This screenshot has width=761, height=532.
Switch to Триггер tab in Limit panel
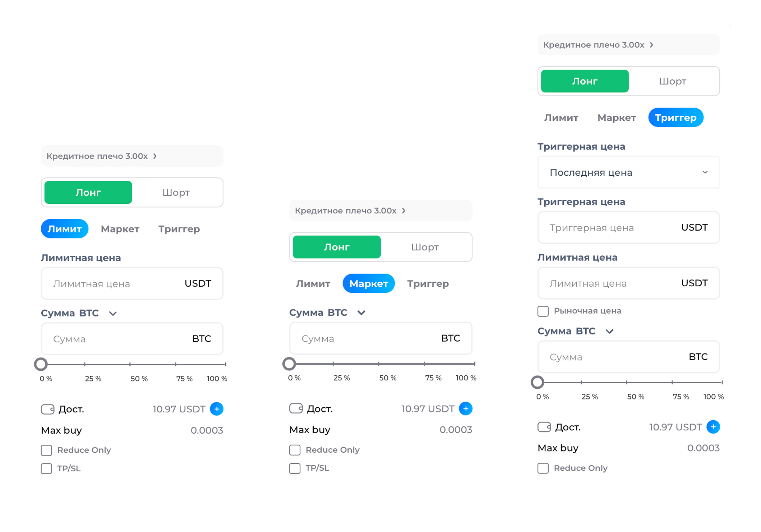tap(179, 229)
